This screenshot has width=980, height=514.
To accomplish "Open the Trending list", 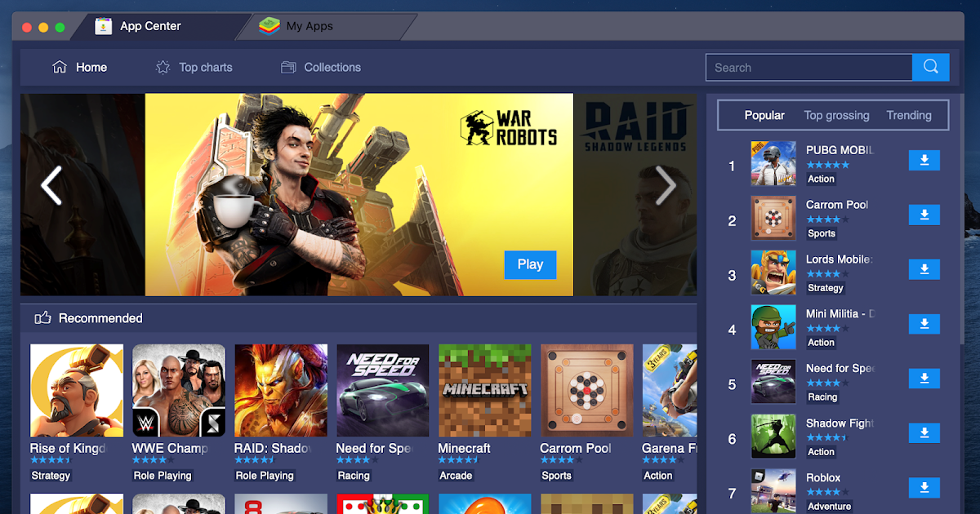I will (x=909, y=115).
